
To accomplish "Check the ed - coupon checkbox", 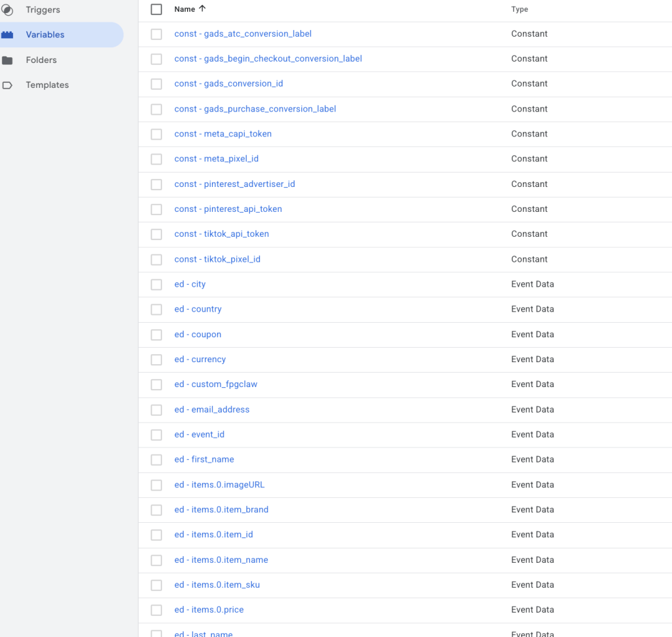I will point(156,335).
